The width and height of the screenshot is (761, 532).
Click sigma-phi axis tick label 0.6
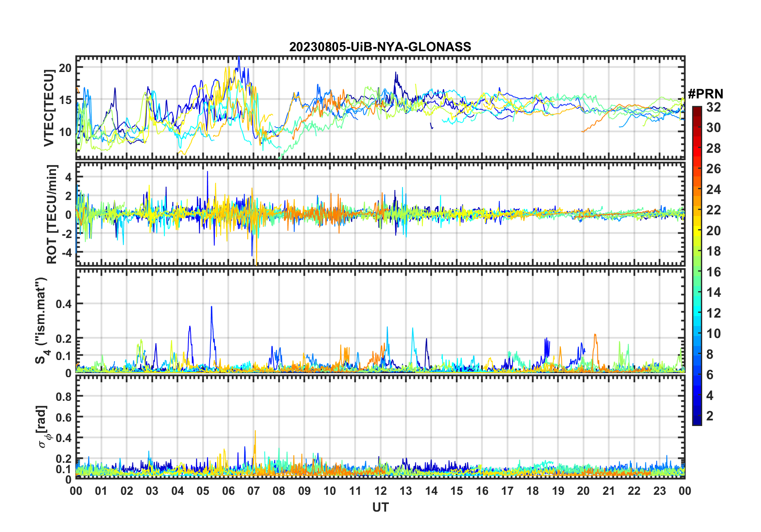pos(64,417)
